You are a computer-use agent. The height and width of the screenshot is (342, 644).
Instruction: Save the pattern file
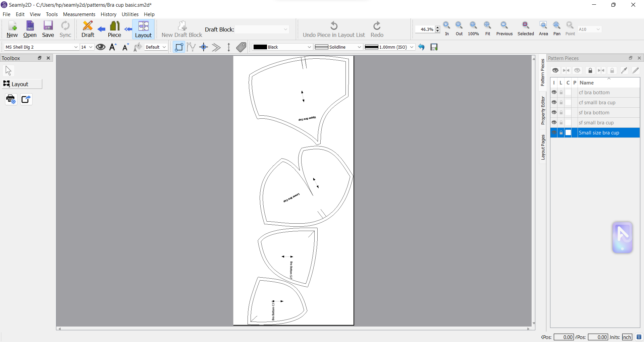pos(48,29)
